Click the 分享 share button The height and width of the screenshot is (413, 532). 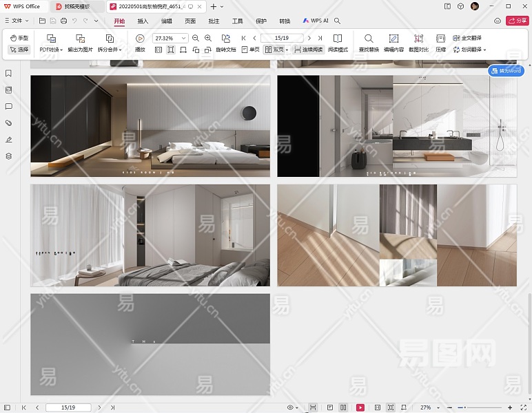(517, 21)
